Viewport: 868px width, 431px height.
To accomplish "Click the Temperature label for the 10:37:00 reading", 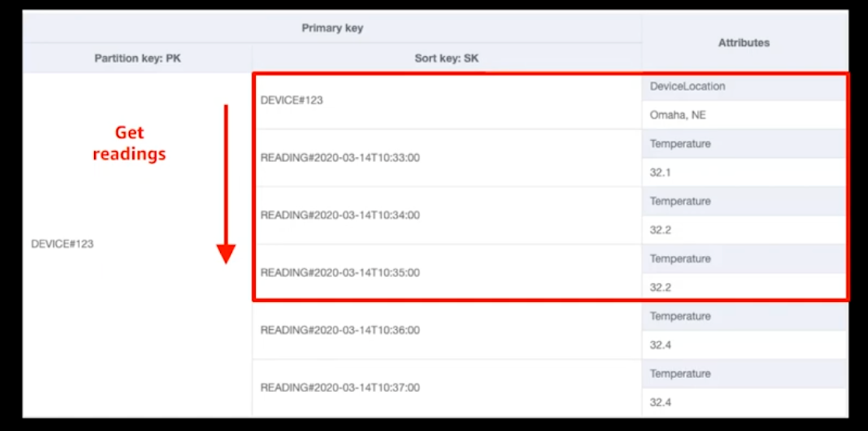I will [681, 374].
